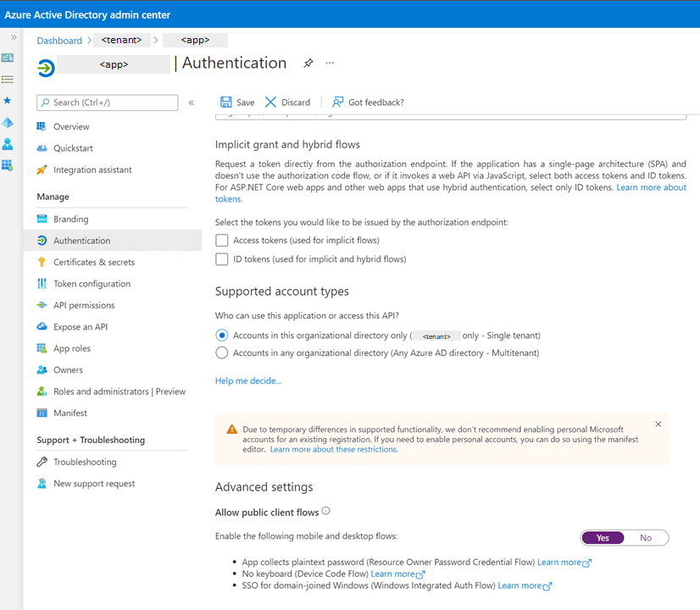Click the <app> breadcrumb
Viewport: 700px width, 610px height.
point(195,40)
